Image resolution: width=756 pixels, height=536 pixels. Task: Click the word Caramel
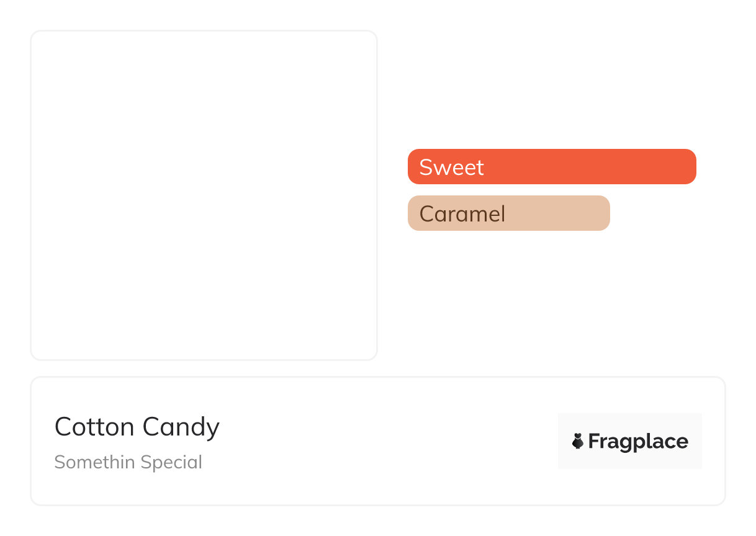click(x=462, y=214)
